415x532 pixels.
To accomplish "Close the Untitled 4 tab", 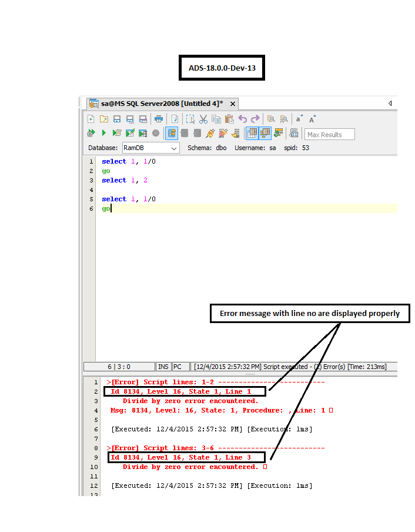I will tap(233, 104).
